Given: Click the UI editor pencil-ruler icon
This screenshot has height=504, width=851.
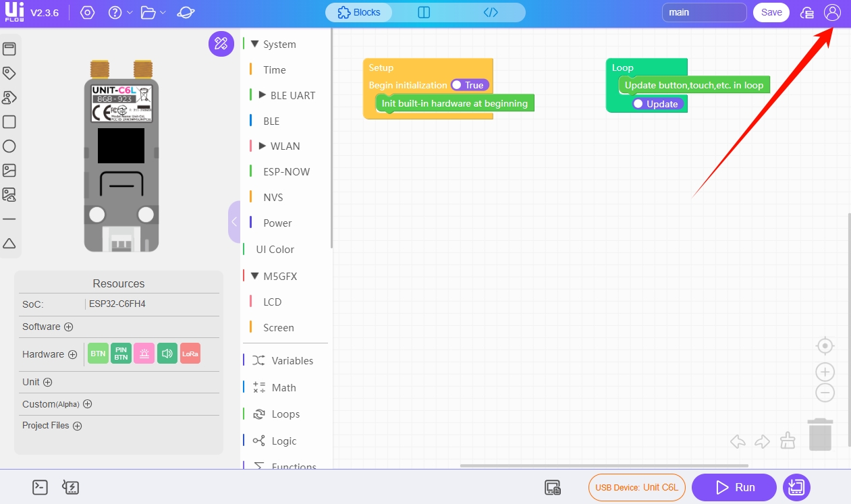Looking at the screenshot, I should (221, 44).
